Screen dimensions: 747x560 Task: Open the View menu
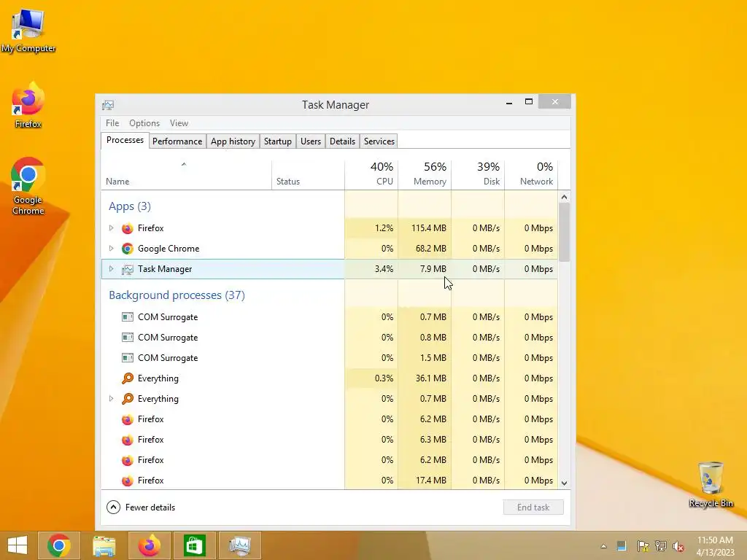click(179, 123)
